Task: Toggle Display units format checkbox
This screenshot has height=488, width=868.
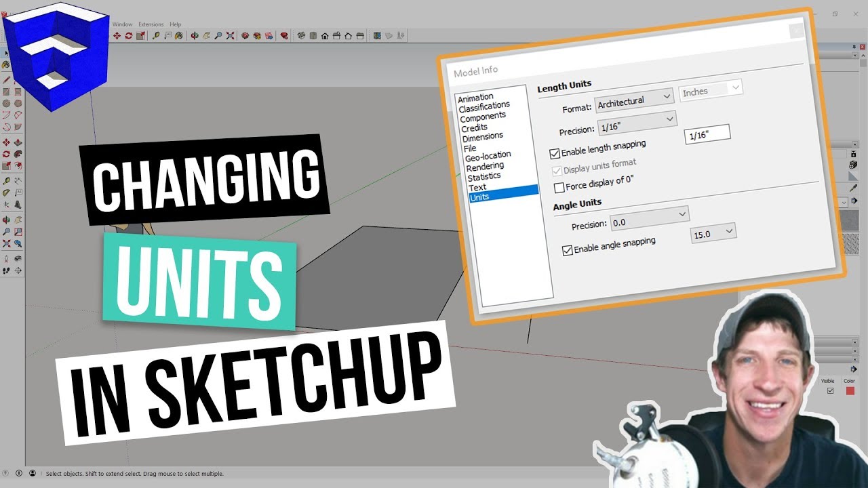Action: tap(558, 170)
